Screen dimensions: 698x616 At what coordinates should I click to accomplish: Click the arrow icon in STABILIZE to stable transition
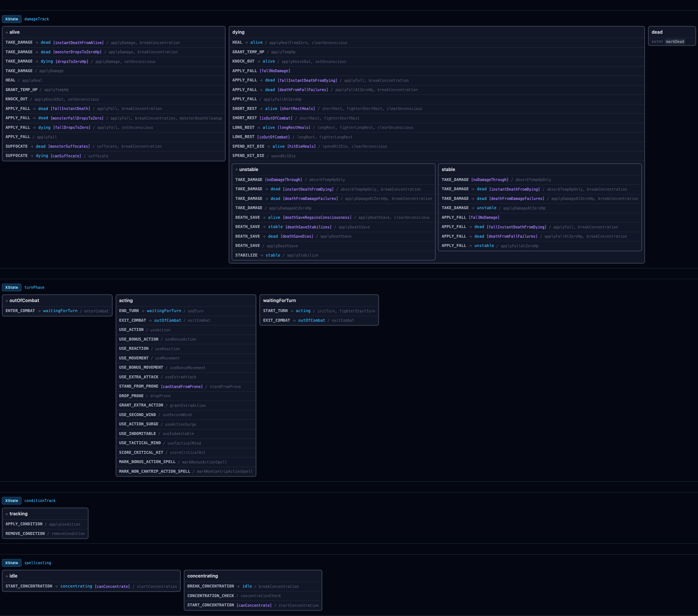[262, 255]
